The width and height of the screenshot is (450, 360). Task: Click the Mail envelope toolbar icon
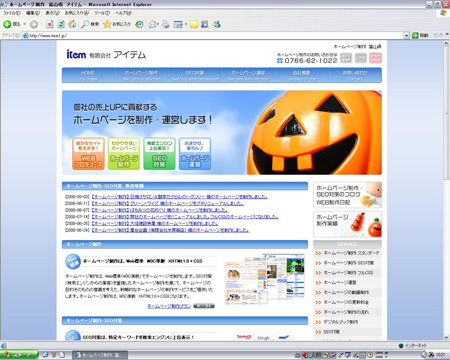tap(152, 24)
